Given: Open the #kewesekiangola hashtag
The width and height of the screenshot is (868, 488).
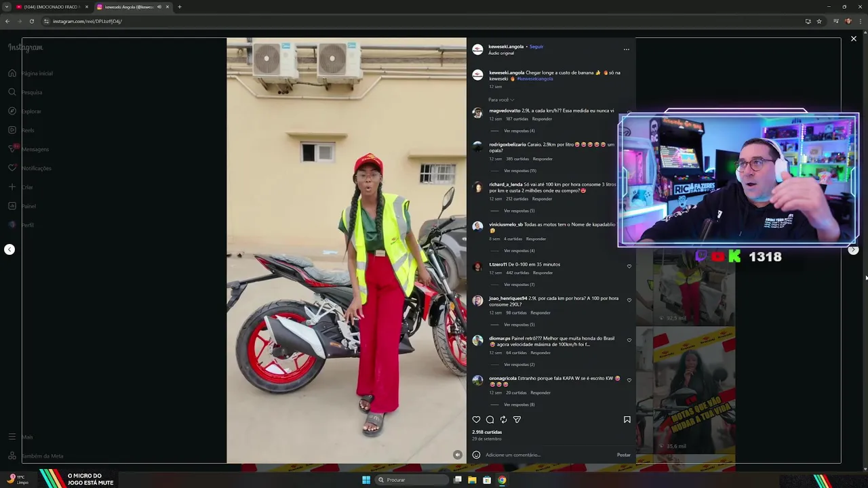Looking at the screenshot, I should point(535,79).
